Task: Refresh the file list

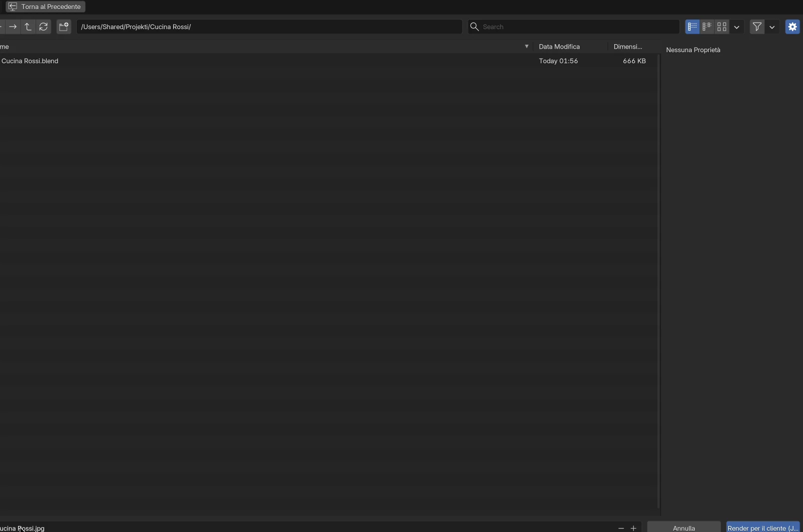Action: click(44, 27)
